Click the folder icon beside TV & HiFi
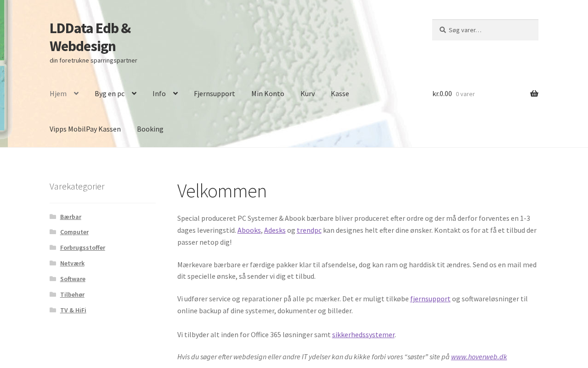Screen dimensions: 588x368 pyautogui.click(x=53, y=310)
